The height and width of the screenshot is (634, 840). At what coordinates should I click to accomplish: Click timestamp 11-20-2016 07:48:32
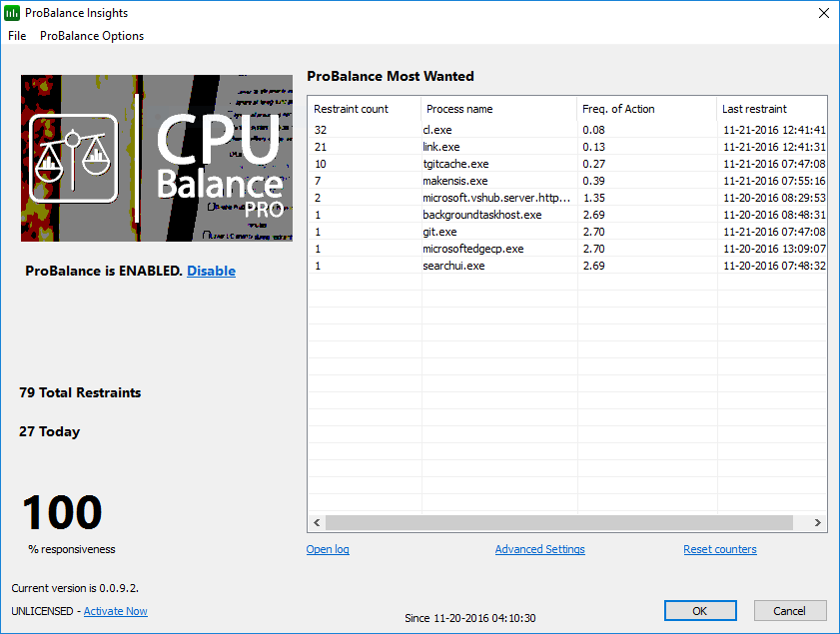[x=774, y=266]
